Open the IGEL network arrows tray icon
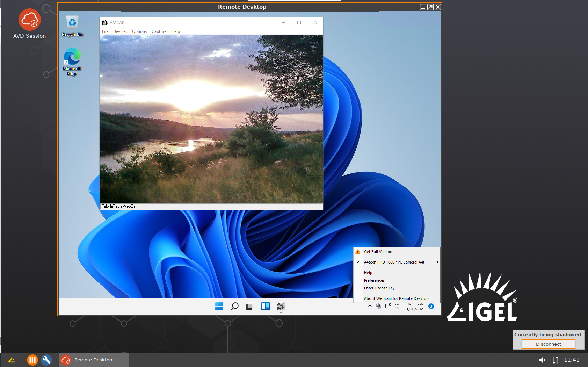Screen dimensions: 588x367 pyautogui.click(x=556, y=360)
